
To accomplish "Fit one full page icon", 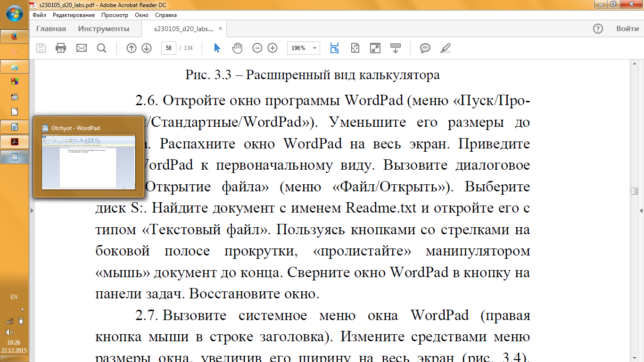I will [x=355, y=48].
